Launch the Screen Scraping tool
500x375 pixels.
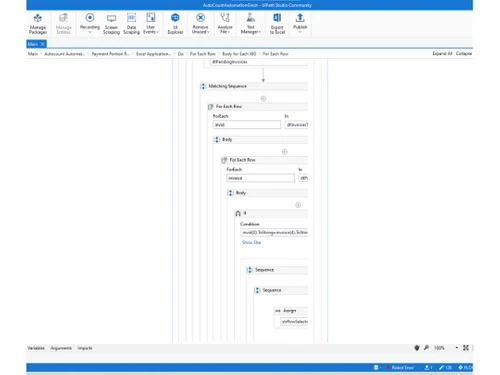111,24
